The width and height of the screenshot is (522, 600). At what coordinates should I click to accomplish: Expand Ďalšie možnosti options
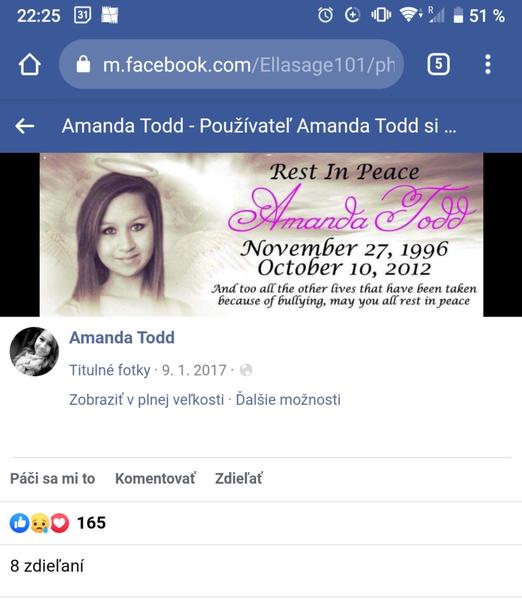click(288, 399)
